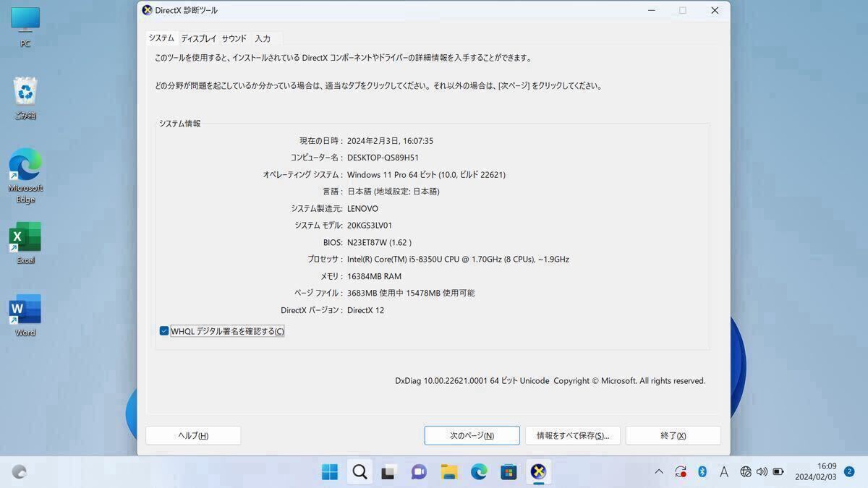
Task: Close the DirectX diagnostic window
Action: 715,10
